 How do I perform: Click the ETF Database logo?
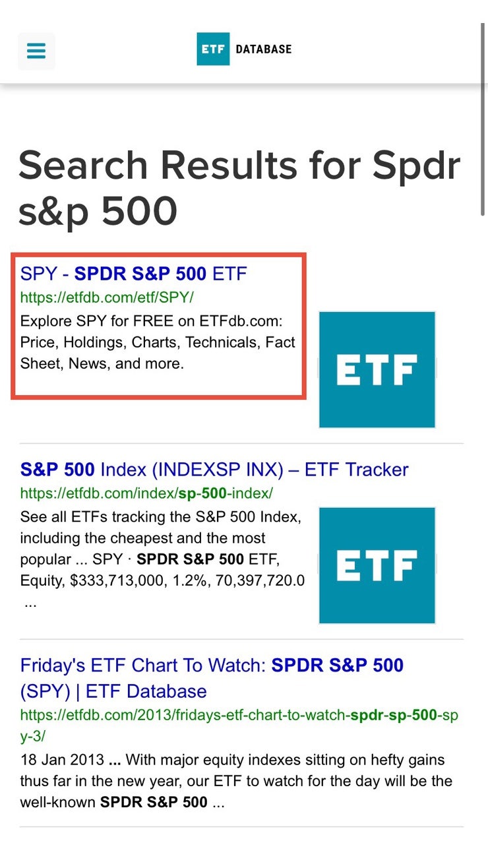[212, 47]
